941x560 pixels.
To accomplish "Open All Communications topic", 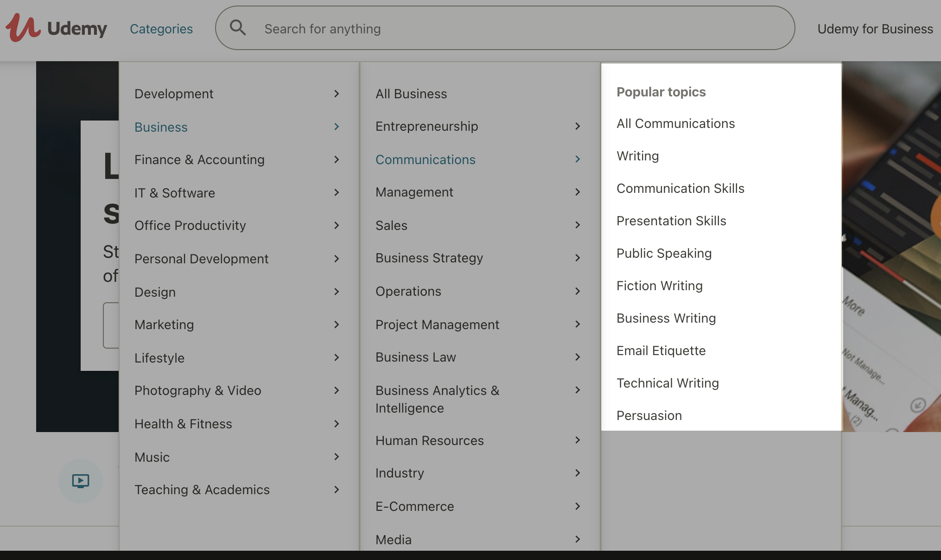I will click(x=676, y=123).
